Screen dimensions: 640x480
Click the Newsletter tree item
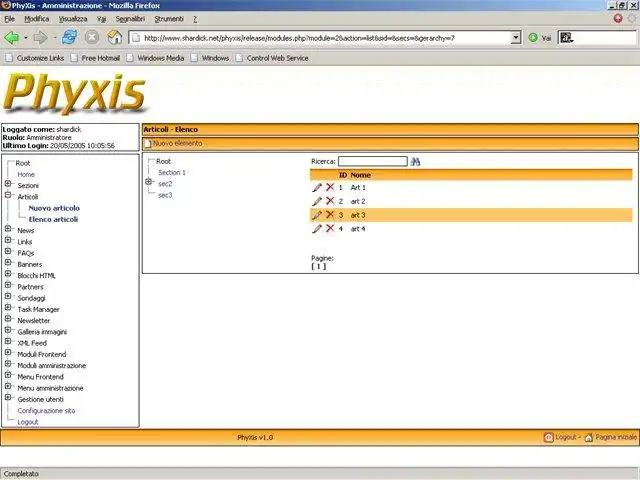point(33,321)
